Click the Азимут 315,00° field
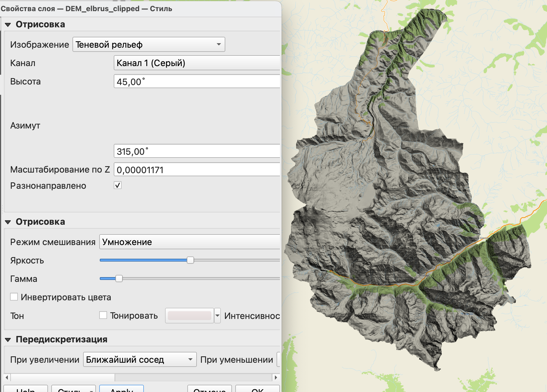Image resolution: width=547 pixels, height=392 pixels. click(197, 151)
